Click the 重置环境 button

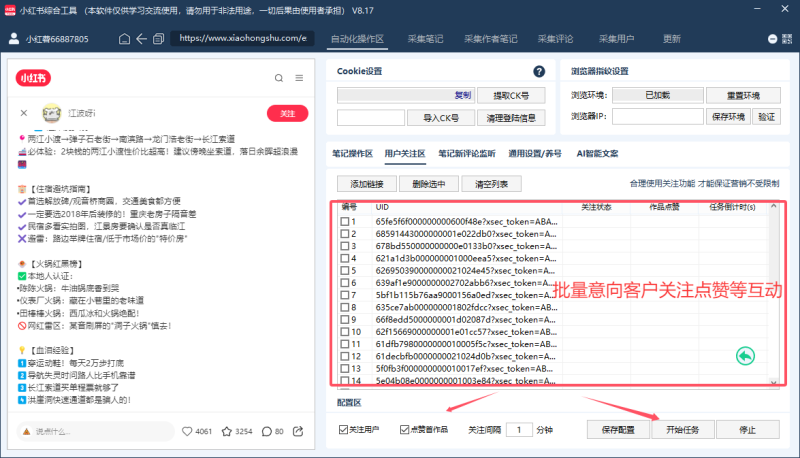click(x=743, y=95)
